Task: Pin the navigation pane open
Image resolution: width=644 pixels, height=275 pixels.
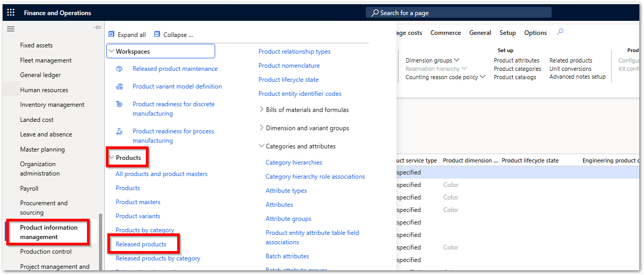Action: coord(97,28)
